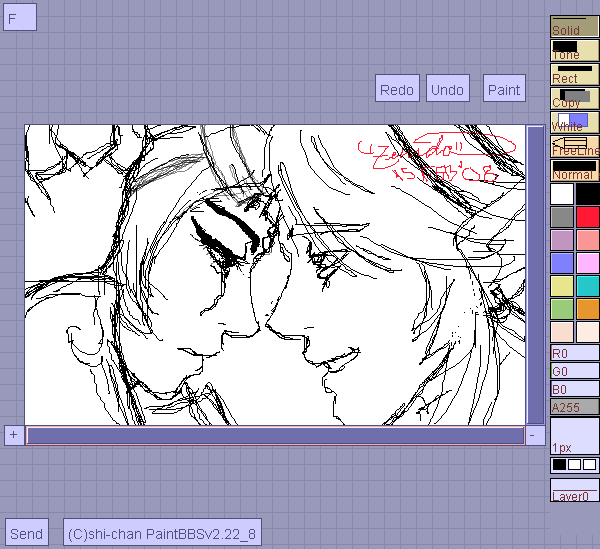Send the drawing

(x=26, y=533)
